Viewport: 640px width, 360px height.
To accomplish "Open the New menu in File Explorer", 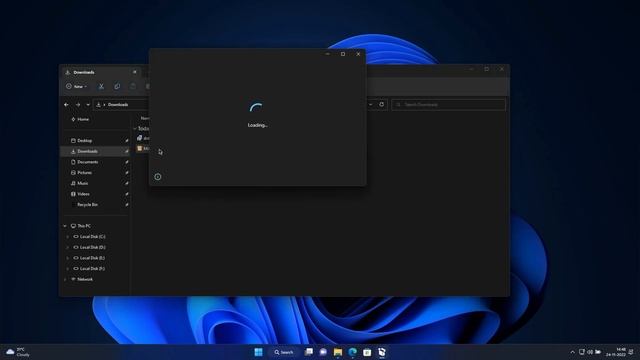I will click(x=76, y=87).
